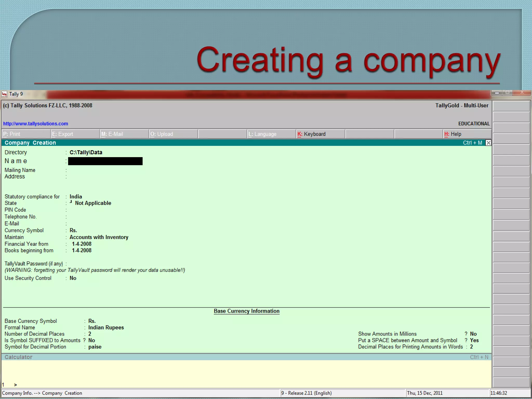Change the State Not Applicable selection
Viewport: 532px width, 399px height.
click(x=93, y=203)
